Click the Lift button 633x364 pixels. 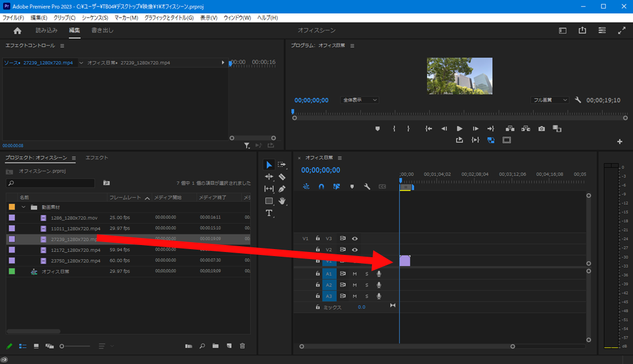tap(510, 128)
